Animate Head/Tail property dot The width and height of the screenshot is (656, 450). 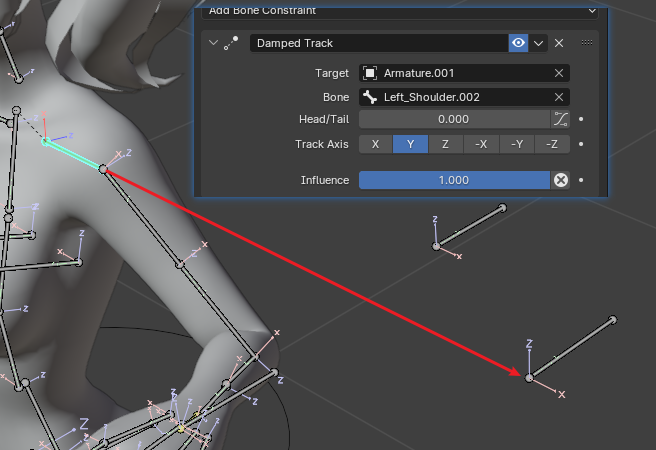[581, 119]
